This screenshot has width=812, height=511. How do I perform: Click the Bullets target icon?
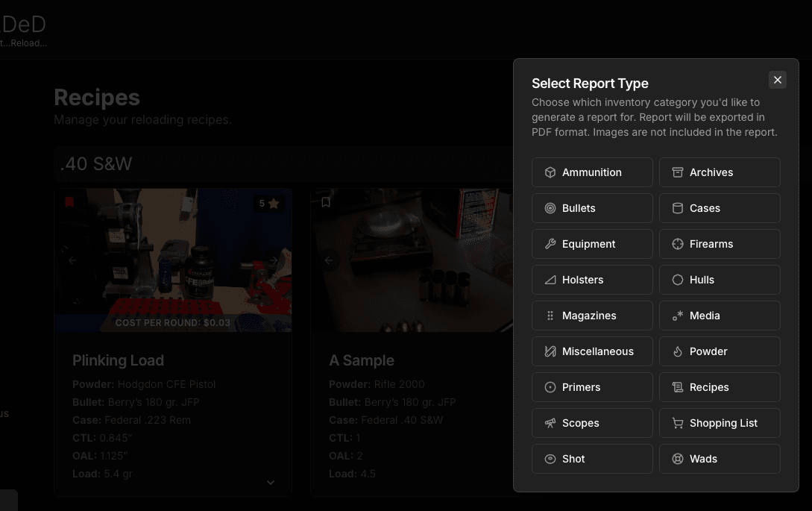click(x=550, y=208)
